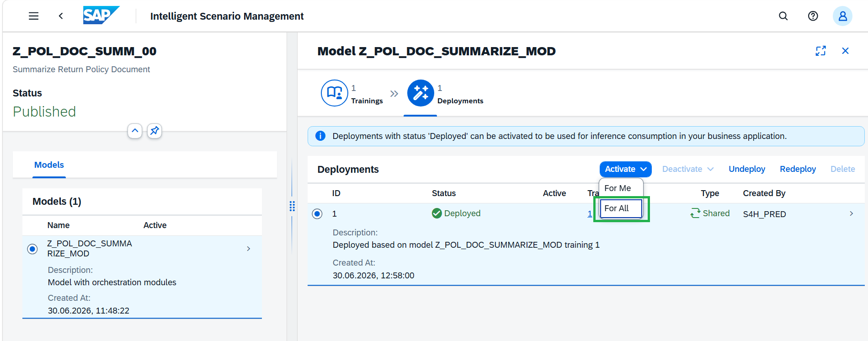Click the ID column header

click(336, 193)
